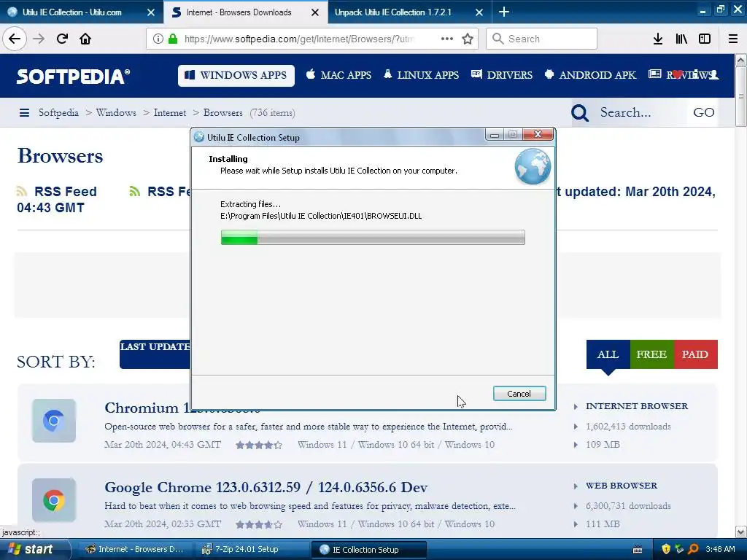
Task: Open the page actions three-dot menu
Action: (x=447, y=39)
